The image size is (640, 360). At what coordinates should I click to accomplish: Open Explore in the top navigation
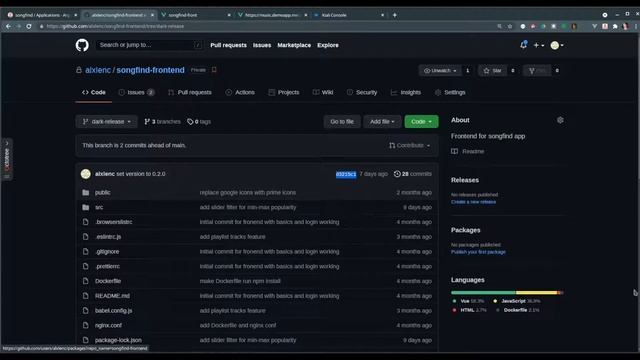click(328, 45)
